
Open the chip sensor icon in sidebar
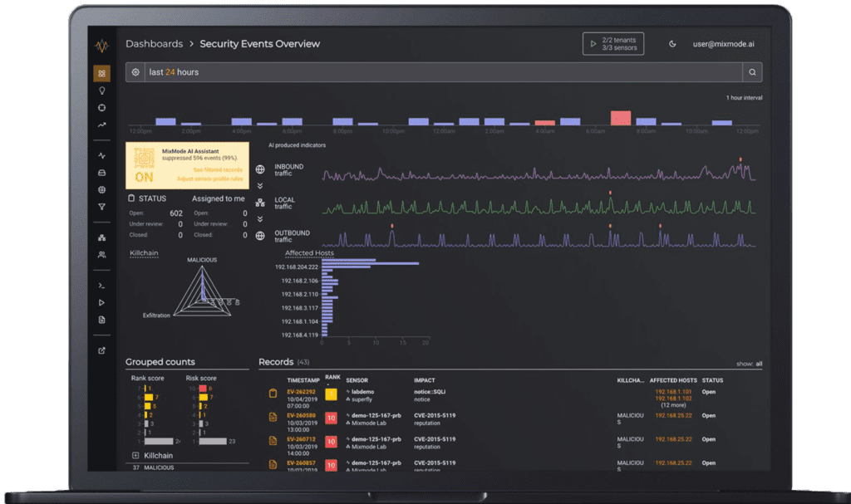(101, 190)
